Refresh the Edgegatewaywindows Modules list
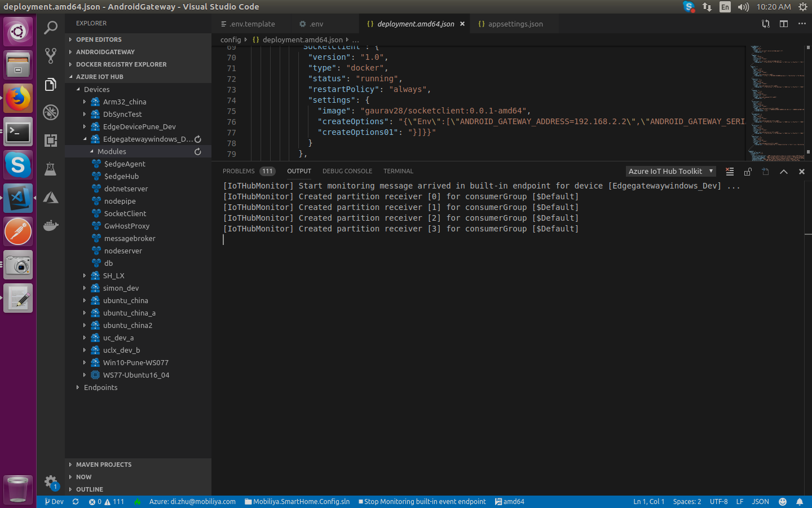The image size is (812, 508). (197, 151)
